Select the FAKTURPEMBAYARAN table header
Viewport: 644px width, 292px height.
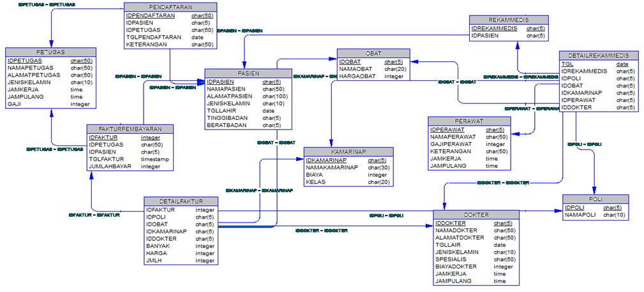click(130, 129)
